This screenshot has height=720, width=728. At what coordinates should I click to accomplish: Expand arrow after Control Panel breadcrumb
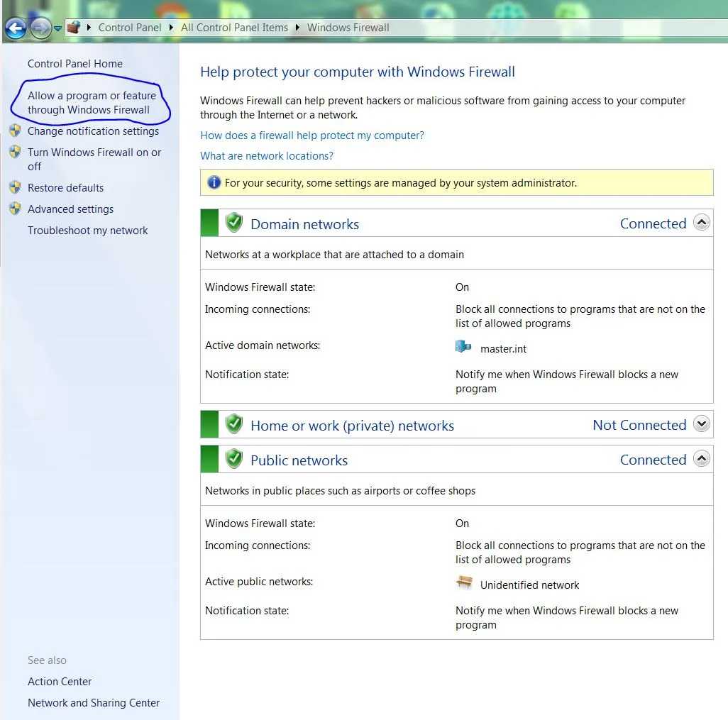171,28
